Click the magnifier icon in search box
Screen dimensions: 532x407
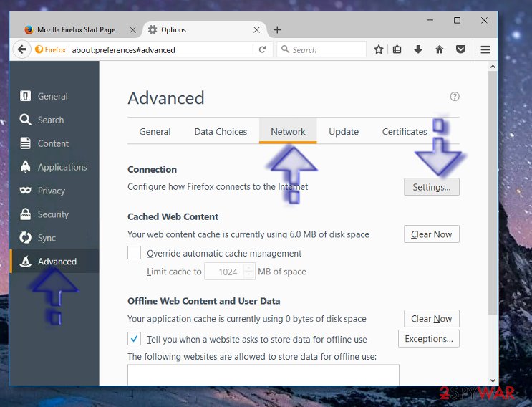286,49
